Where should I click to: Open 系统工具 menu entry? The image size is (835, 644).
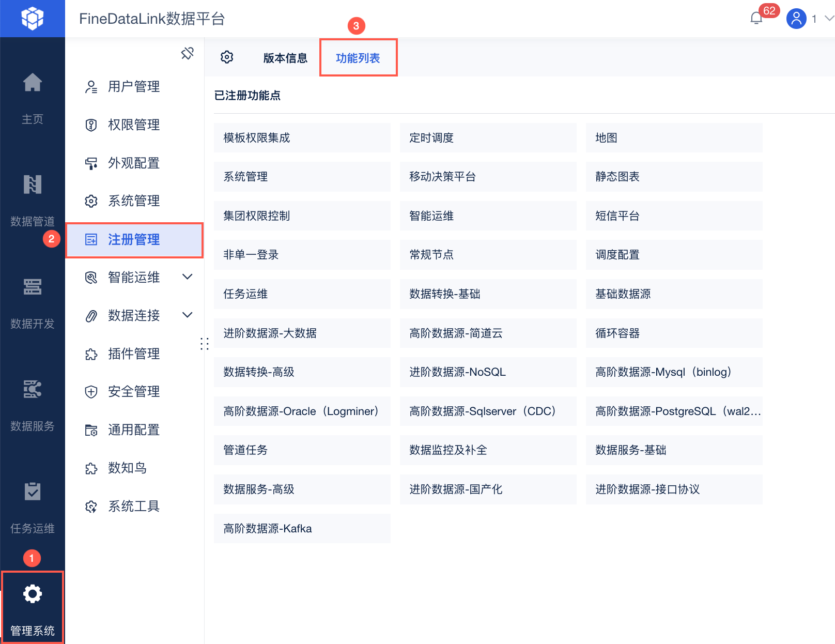coord(134,507)
